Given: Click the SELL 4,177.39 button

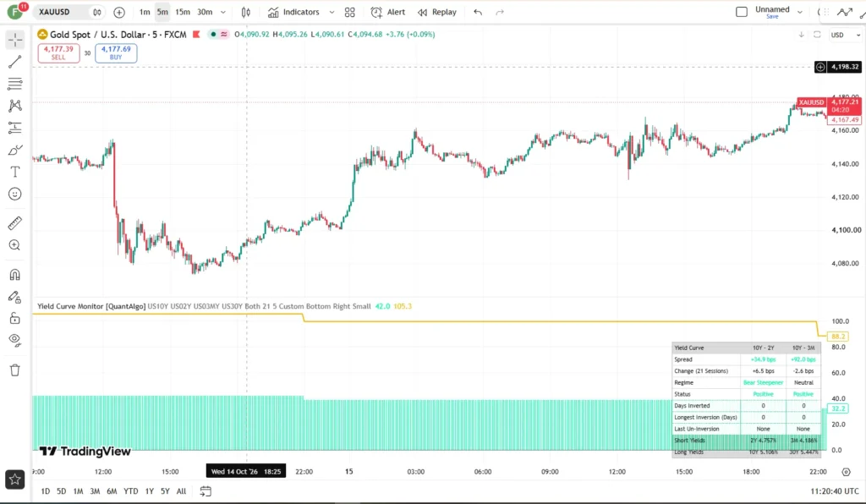Looking at the screenshot, I should tap(58, 53).
